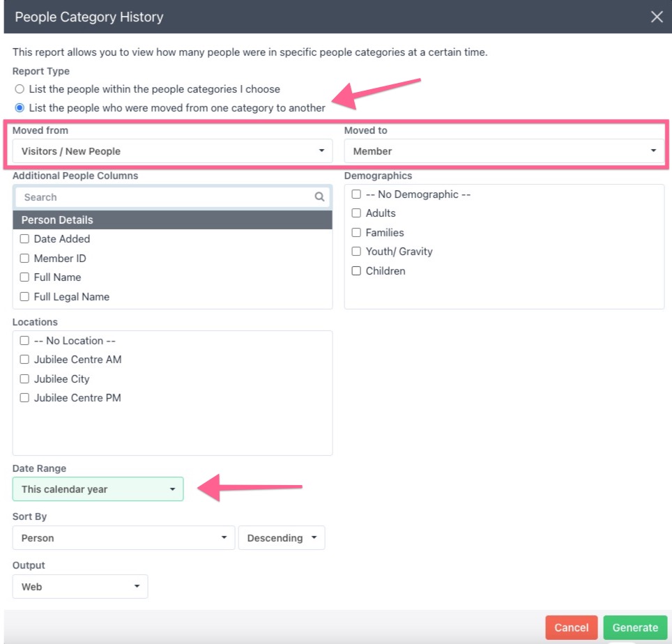Open the Moved from dropdown

pyautogui.click(x=172, y=151)
